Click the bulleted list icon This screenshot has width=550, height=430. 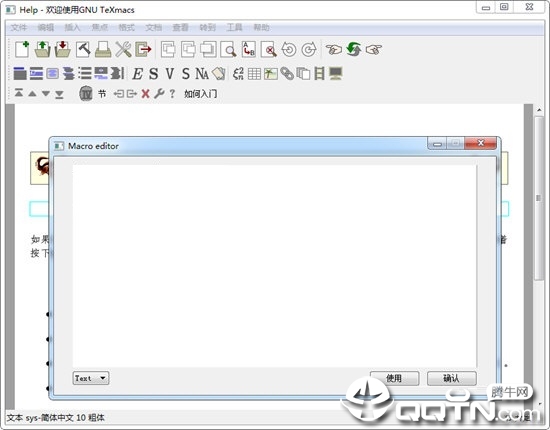85,73
